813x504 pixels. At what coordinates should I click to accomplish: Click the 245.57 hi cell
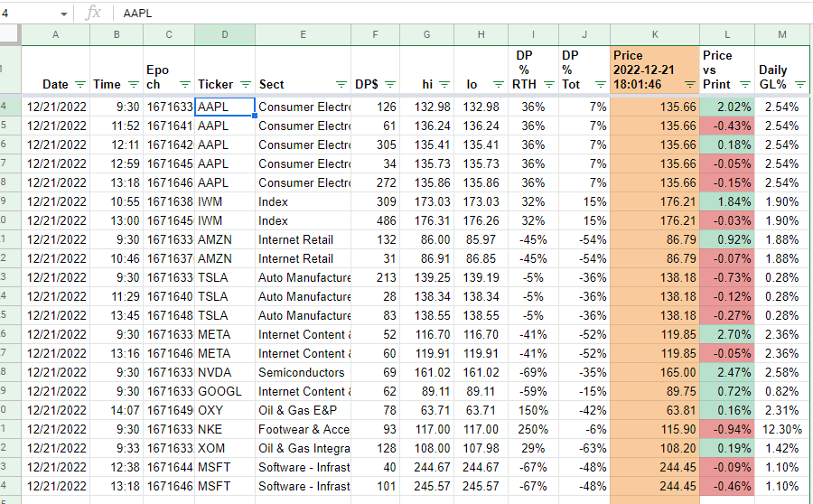[426, 486]
